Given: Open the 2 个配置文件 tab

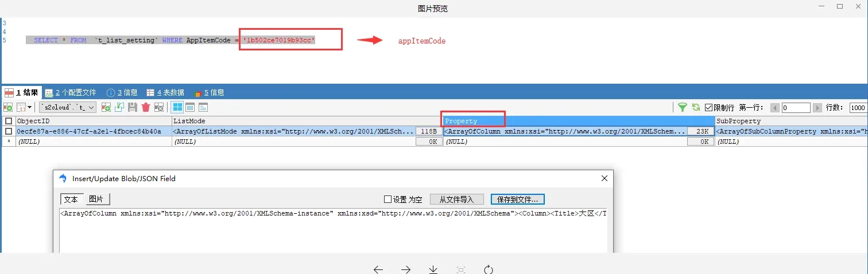Looking at the screenshot, I should [71, 92].
